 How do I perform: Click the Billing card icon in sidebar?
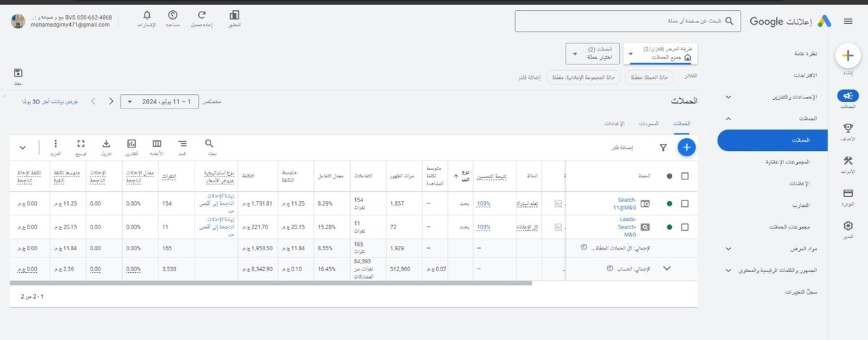tap(849, 195)
